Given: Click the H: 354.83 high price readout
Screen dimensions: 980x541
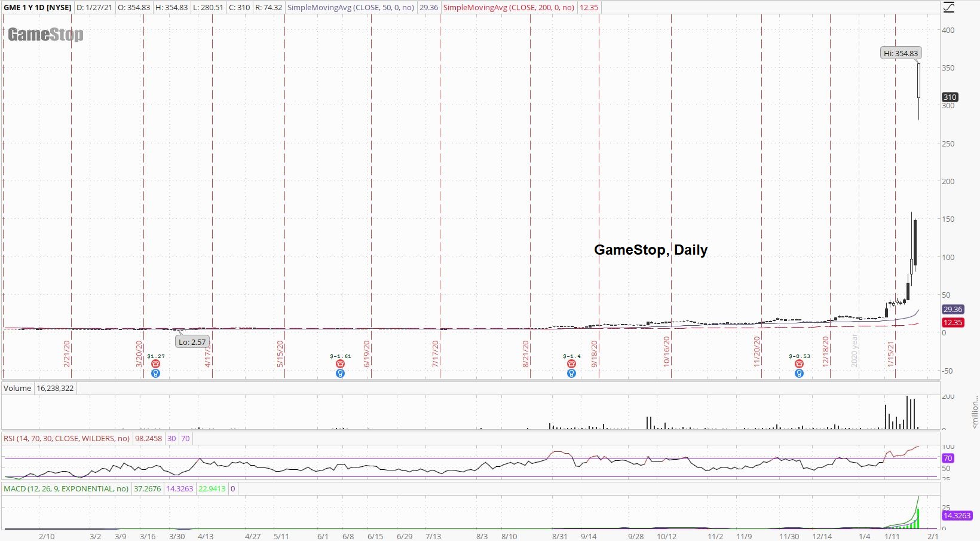Looking at the screenshot, I should point(171,8).
